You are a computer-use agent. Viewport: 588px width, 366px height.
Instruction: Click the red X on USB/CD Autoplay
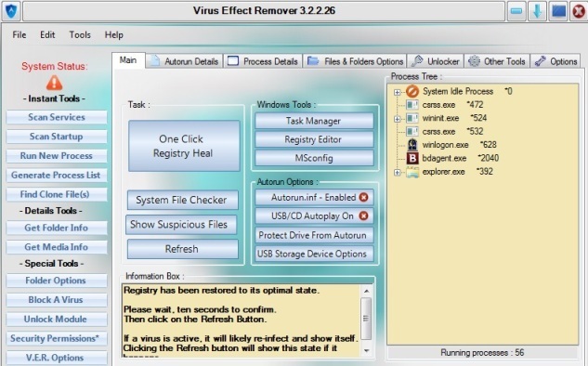363,216
